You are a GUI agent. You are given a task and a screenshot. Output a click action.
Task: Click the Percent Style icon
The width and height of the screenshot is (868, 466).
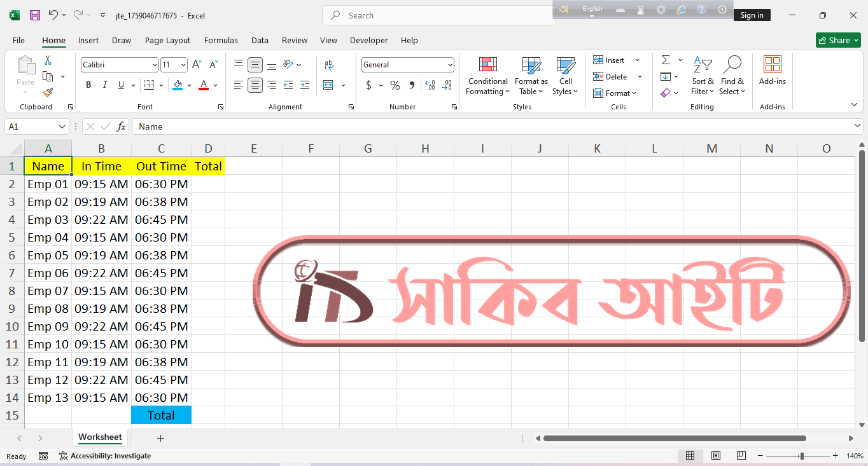click(x=395, y=85)
